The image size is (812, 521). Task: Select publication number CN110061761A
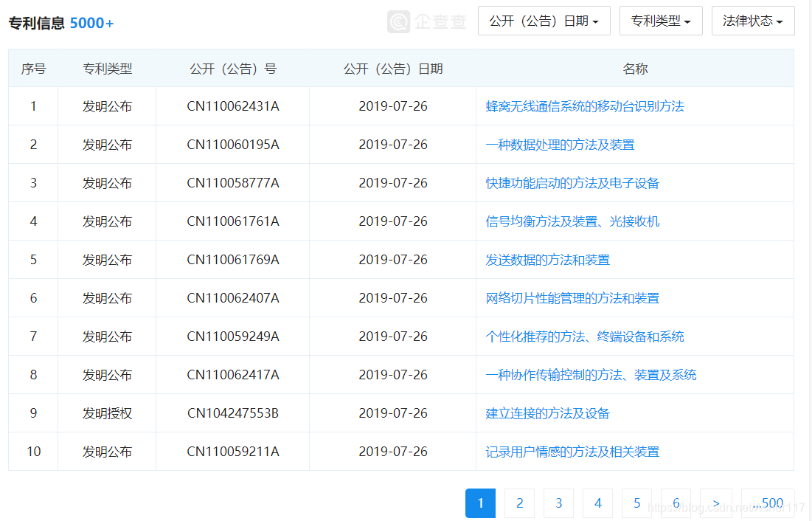pos(233,221)
